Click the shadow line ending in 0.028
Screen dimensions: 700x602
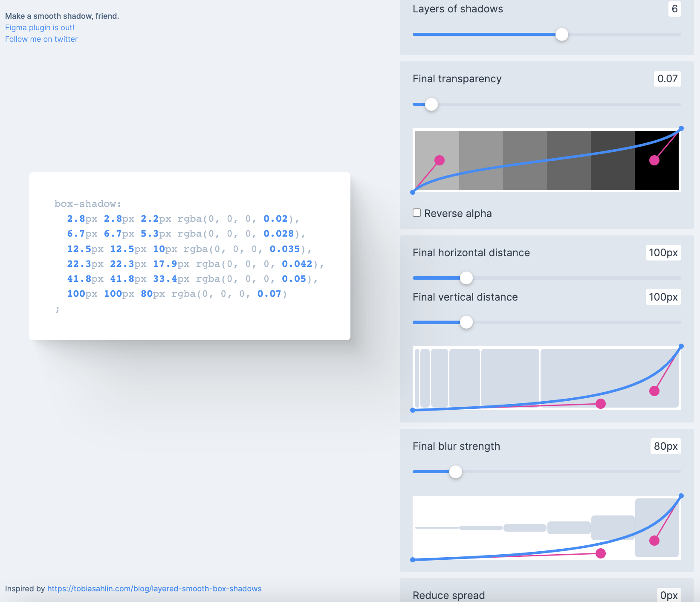pyautogui.click(x=186, y=234)
